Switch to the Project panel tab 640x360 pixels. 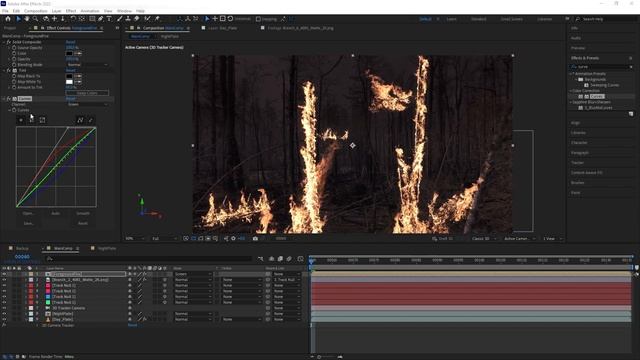click(x=10, y=28)
